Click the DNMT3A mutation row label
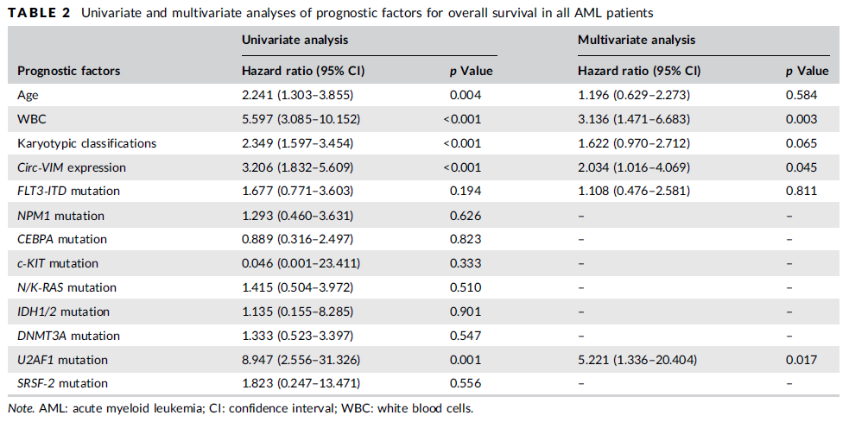The height and width of the screenshot is (428, 868). click(68, 336)
